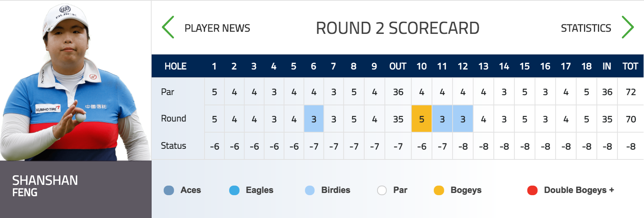Toggle the birdie highlight on hole 12
Viewport: 644px width, 218px height.
463,119
